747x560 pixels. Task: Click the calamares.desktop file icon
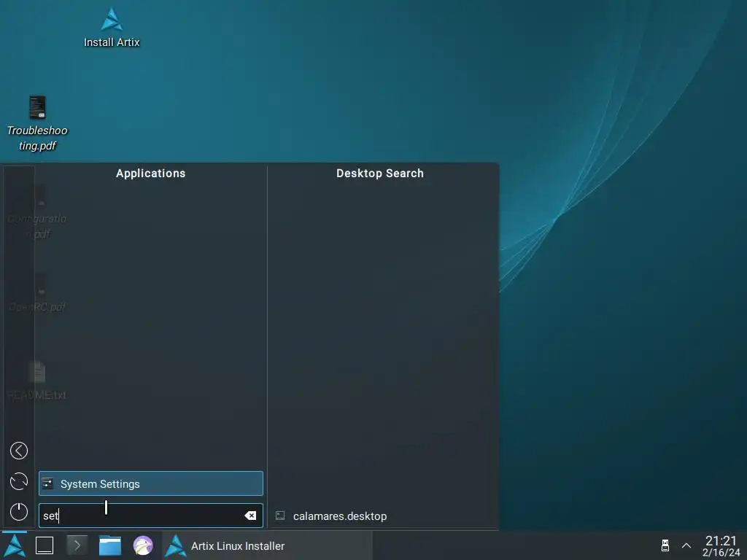[x=280, y=516]
